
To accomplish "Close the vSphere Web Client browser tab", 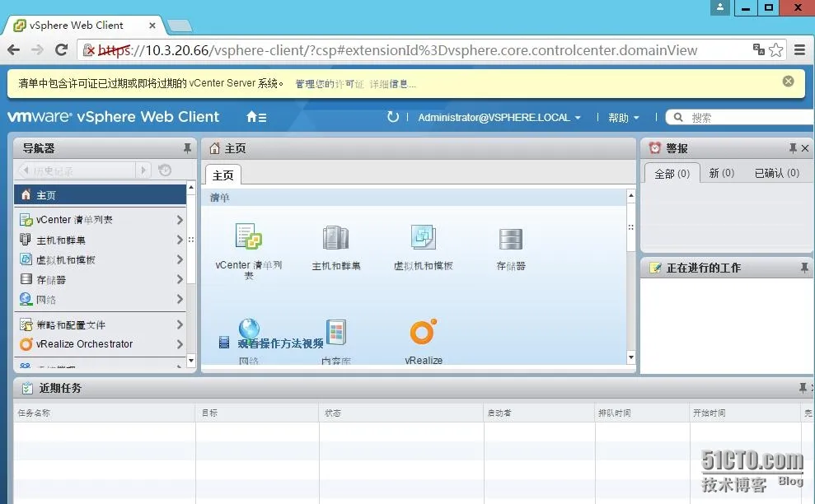I will point(152,26).
